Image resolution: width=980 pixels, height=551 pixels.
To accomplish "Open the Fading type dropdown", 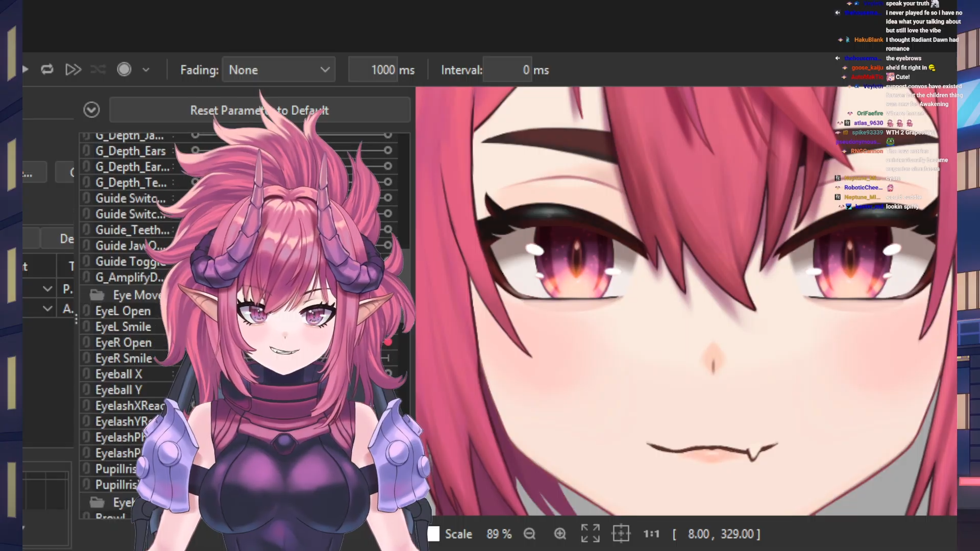I will [279, 70].
